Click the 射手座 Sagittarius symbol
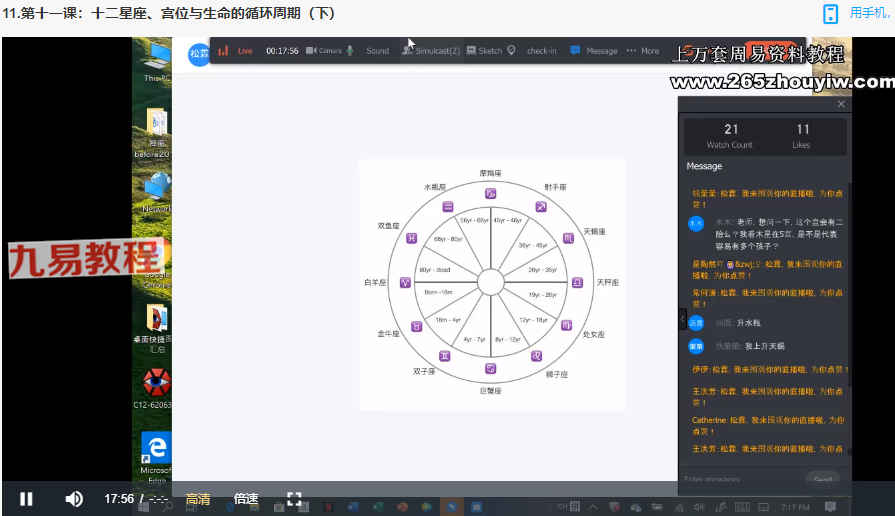Image resolution: width=895 pixels, height=516 pixels. click(541, 207)
